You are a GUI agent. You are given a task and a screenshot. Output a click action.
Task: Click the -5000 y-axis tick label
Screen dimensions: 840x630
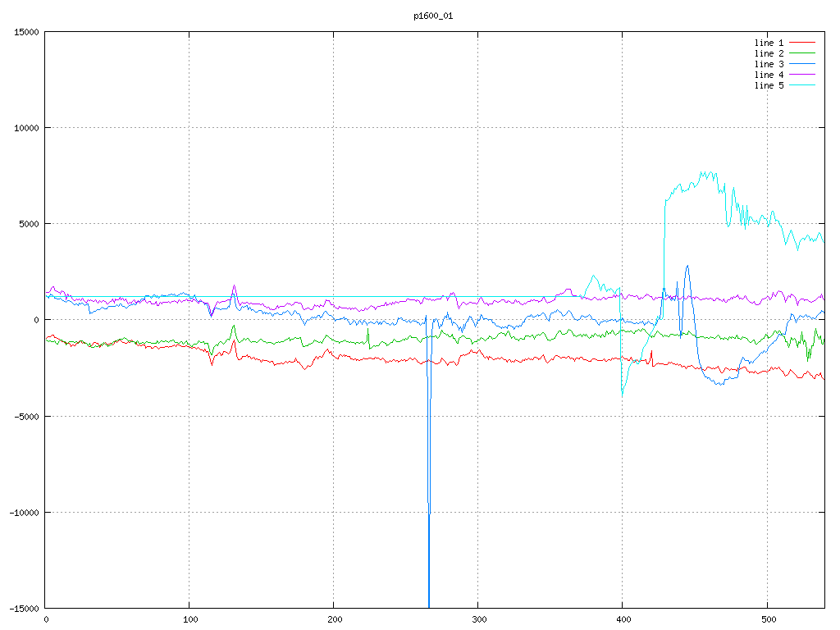(25, 416)
